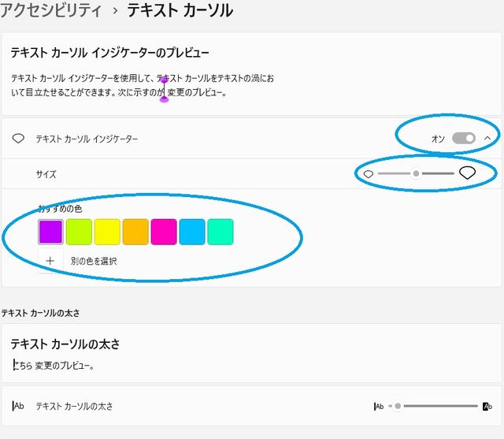Pick the orange color swatch
The width and height of the screenshot is (504, 439).
point(135,232)
